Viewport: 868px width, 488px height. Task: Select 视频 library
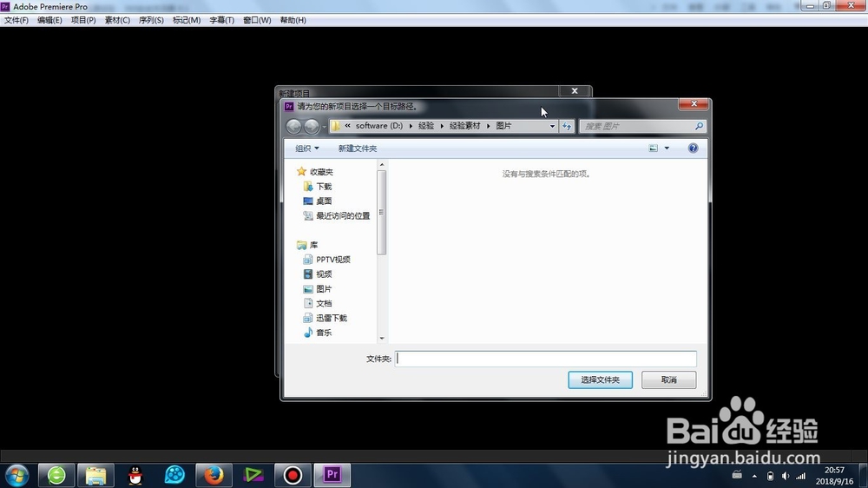click(318, 274)
